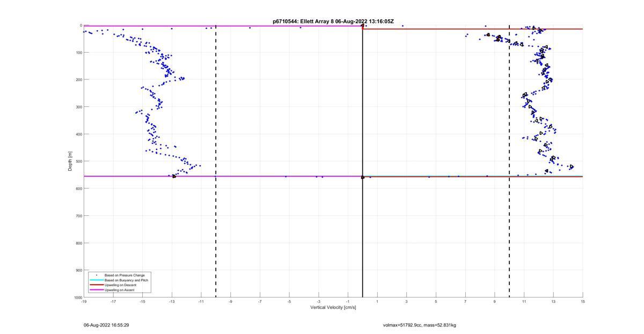The image size is (644, 334).
Task: Select the "Depth [m]" y-axis label
Action: coord(70,161)
